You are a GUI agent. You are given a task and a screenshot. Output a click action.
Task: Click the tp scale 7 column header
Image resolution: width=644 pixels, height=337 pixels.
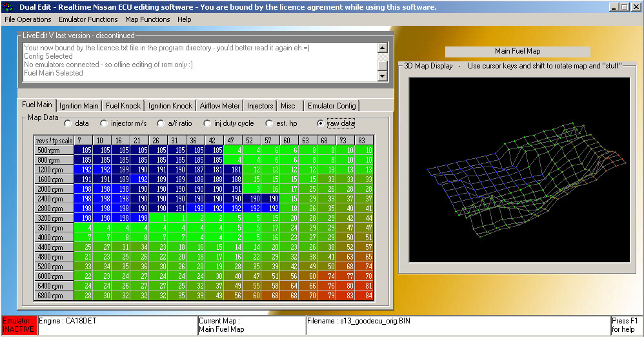[x=83, y=141]
